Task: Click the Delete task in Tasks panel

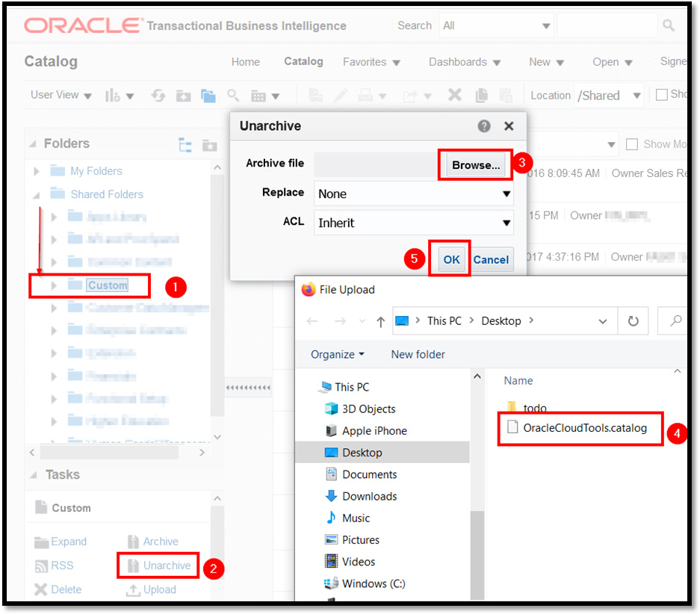Action: 58,589
